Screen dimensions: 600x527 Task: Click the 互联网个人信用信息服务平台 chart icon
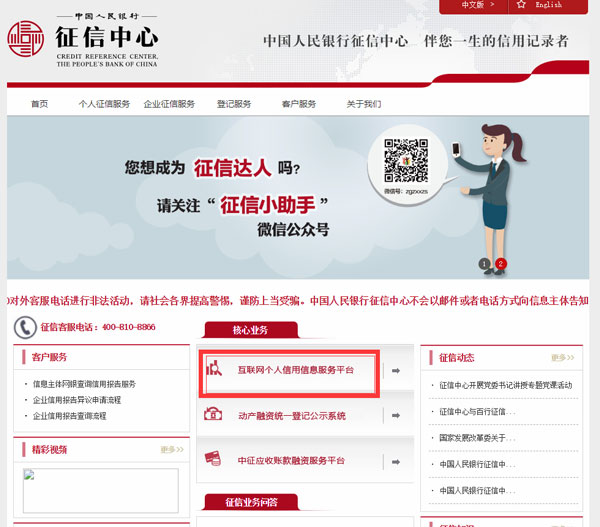pos(212,371)
